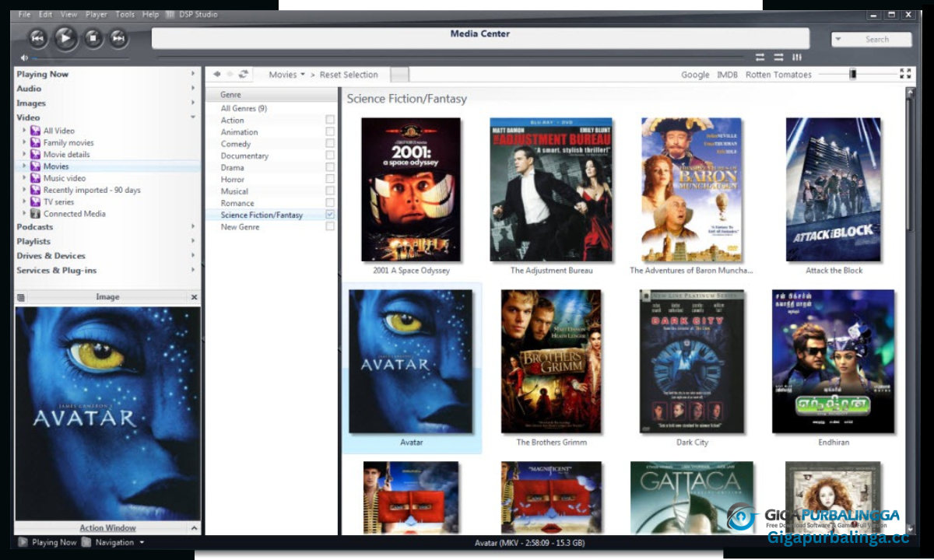Click the Navigation status bar icon

click(x=86, y=542)
